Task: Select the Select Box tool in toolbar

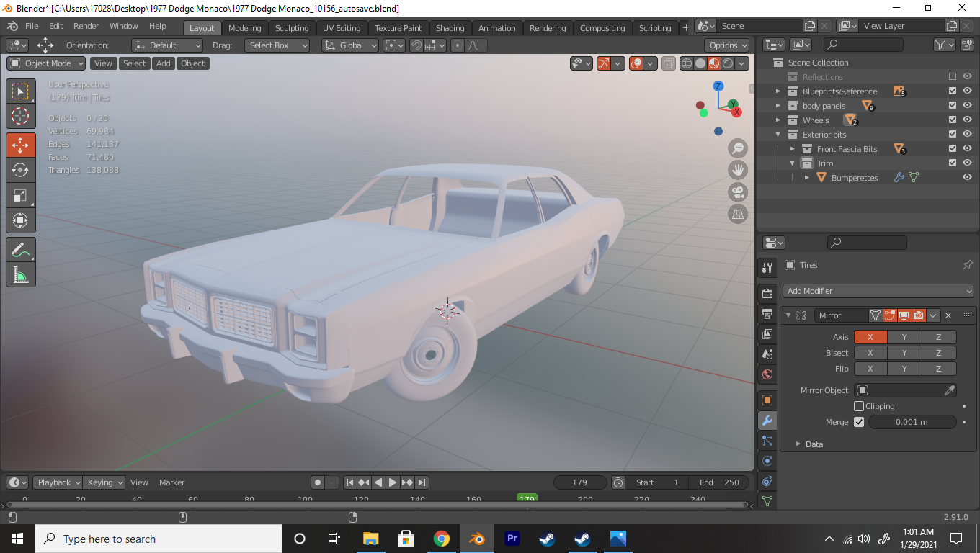Action: 21,91
